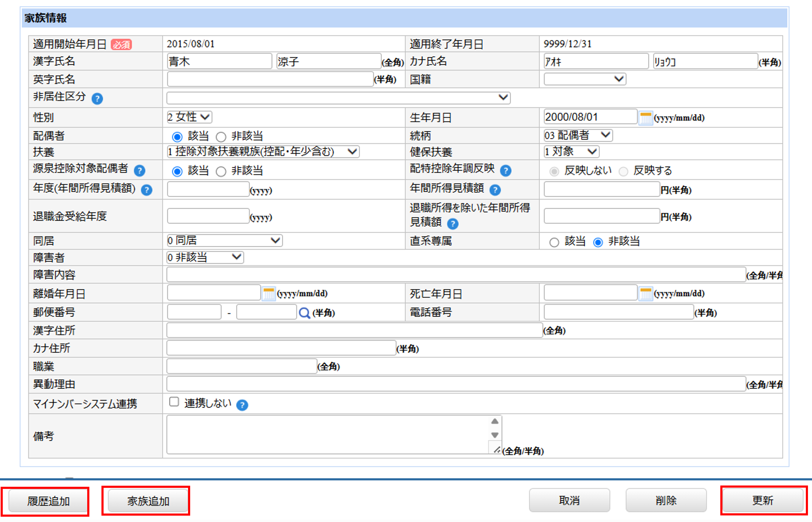Open calendar picker for 離婚年月日
The width and height of the screenshot is (812, 522).
point(268,293)
